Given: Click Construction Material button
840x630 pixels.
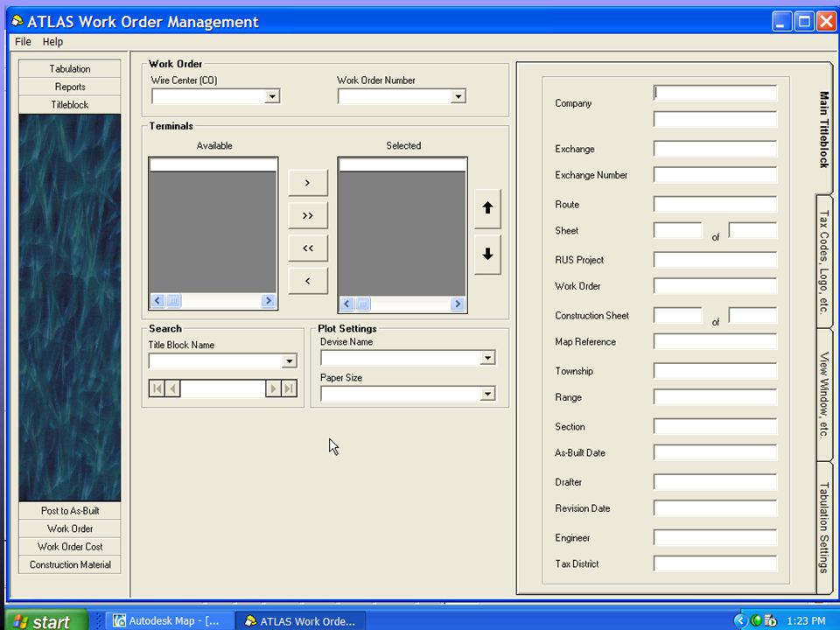Looking at the screenshot, I should coord(70,564).
